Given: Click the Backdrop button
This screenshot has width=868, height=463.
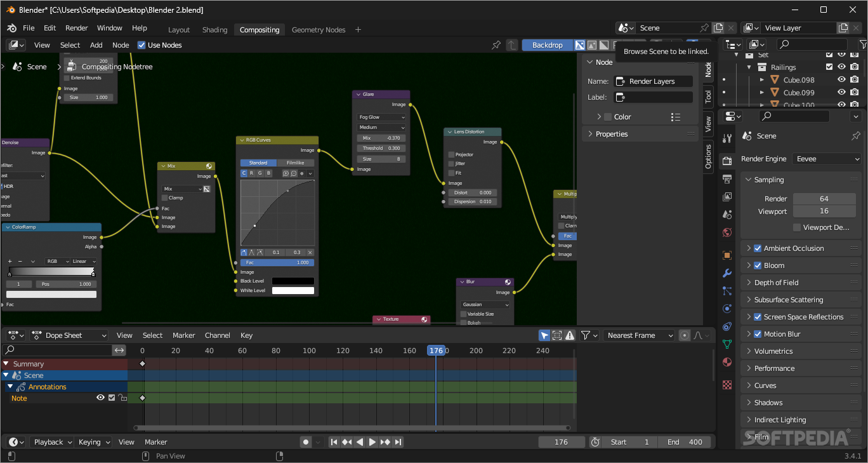Looking at the screenshot, I should (x=547, y=45).
